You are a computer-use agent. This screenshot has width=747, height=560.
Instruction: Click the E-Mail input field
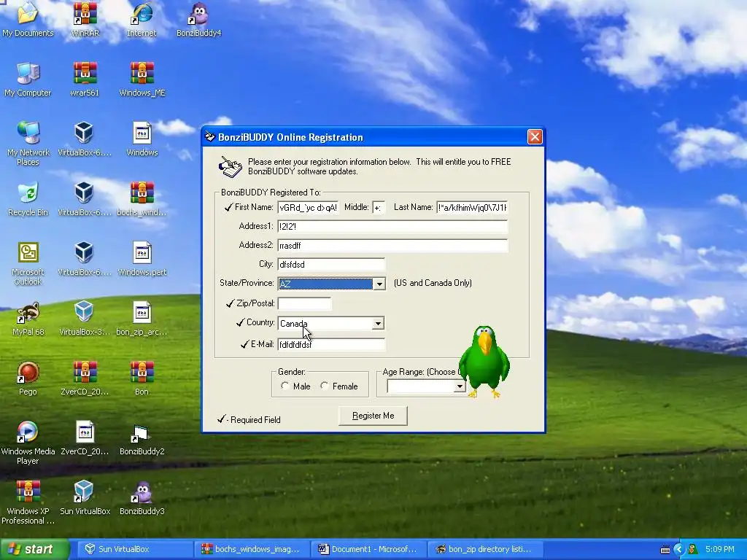coord(331,344)
